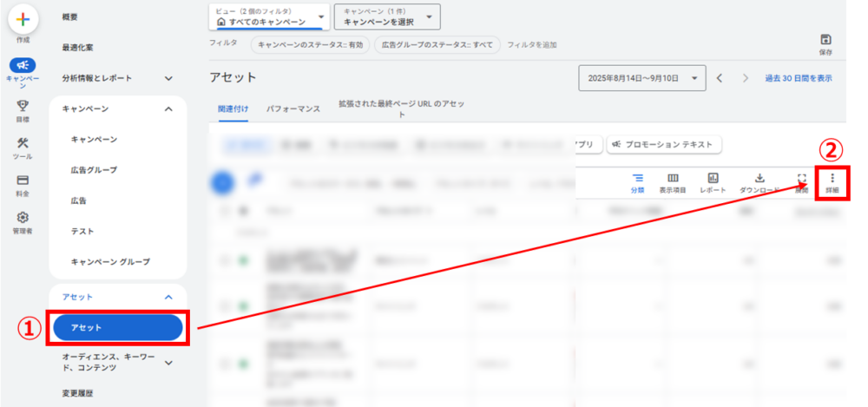Open the すべてのキャンペーン view dropdown
The width and height of the screenshot is (868, 407).
[269, 16]
